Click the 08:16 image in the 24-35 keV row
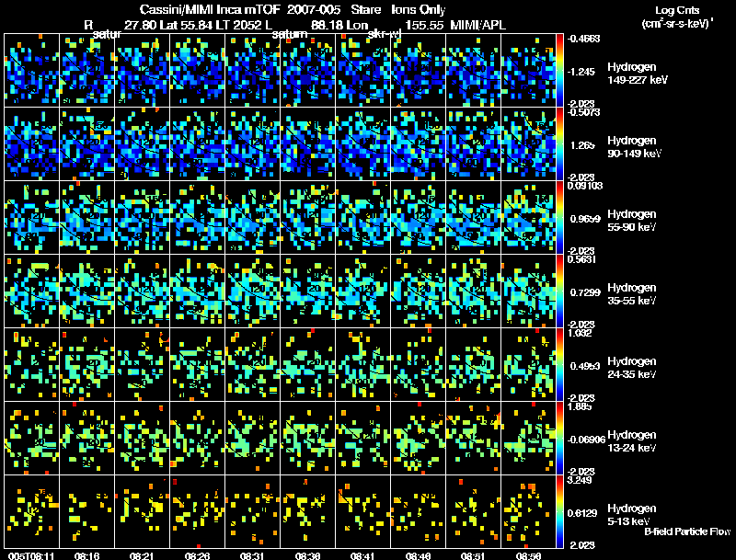736x560 pixels. coord(86,364)
